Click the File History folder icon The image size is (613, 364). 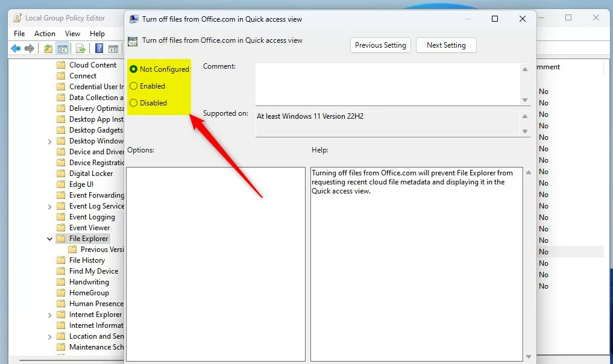click(x=61, y=260)
